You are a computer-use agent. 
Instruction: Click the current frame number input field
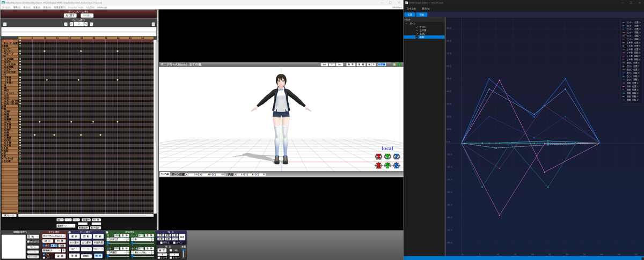click(x=79, y=24)
